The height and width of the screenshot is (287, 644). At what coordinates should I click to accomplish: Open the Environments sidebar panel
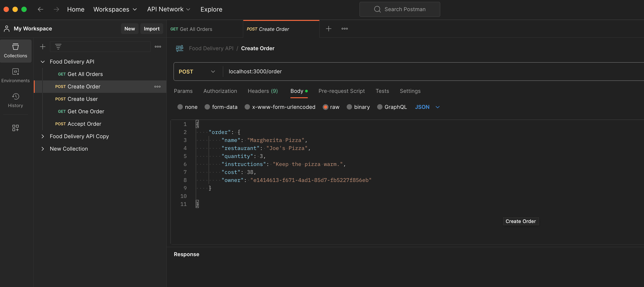pos(16,76)
